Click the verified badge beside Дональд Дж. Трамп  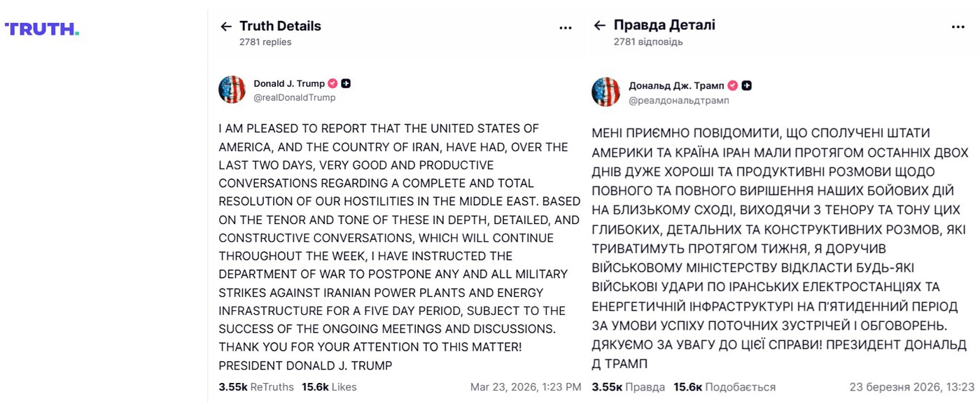pyautogui.click(x=733, y=85)
